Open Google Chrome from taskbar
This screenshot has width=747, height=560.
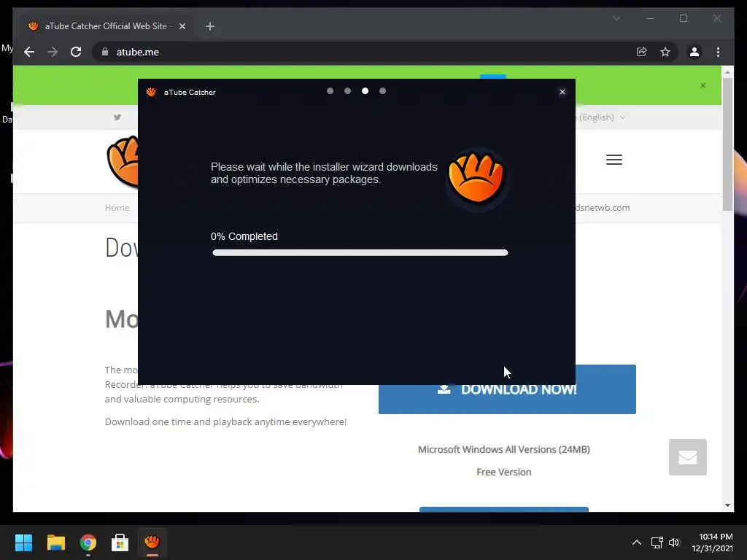88,542
